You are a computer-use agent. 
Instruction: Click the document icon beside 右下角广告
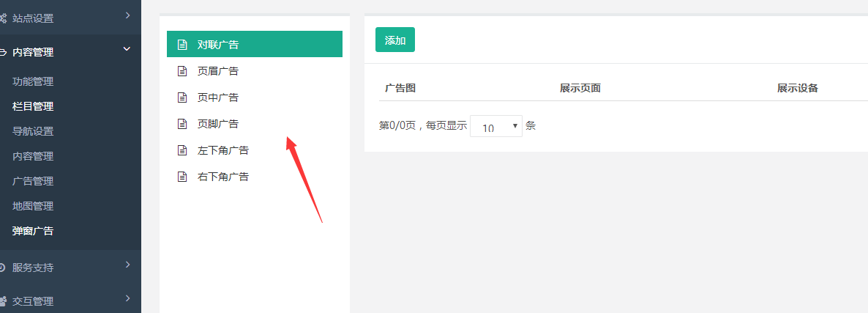click(182, 177)
